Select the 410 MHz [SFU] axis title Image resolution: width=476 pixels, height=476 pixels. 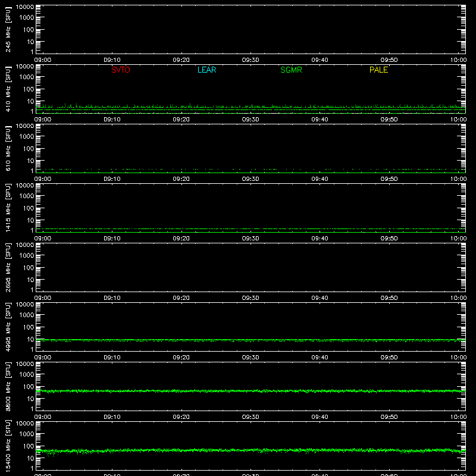pos(8,89)
